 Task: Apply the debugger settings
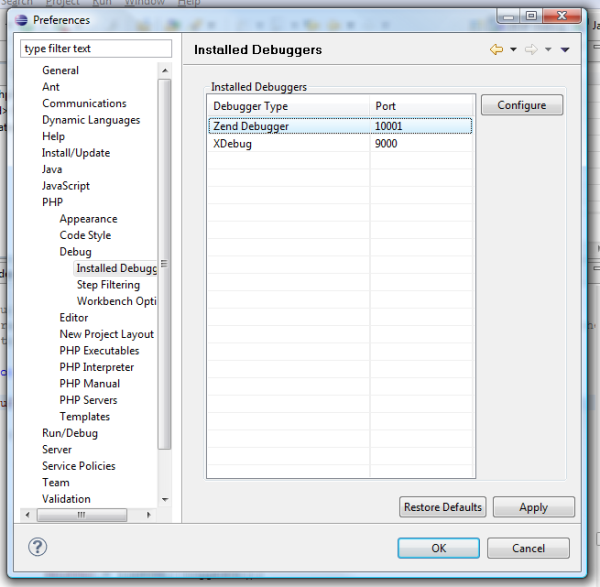(533, 507)
